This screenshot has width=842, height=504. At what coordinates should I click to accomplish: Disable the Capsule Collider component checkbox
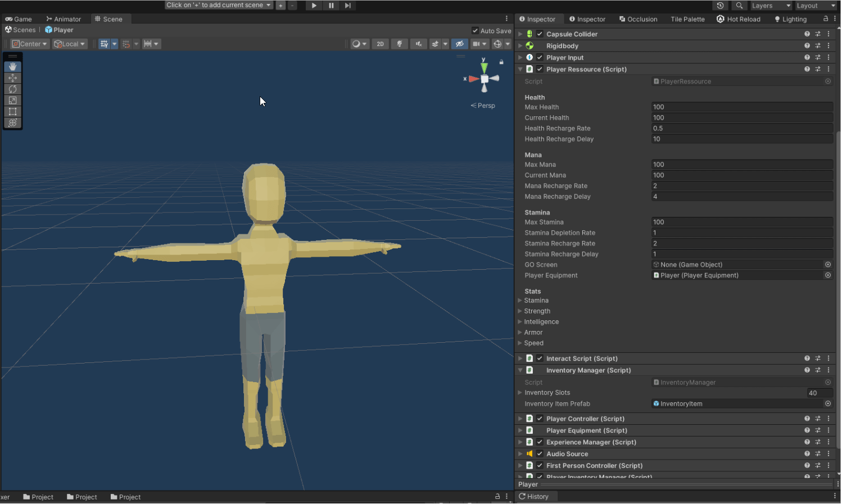click(x=540, y=34)
